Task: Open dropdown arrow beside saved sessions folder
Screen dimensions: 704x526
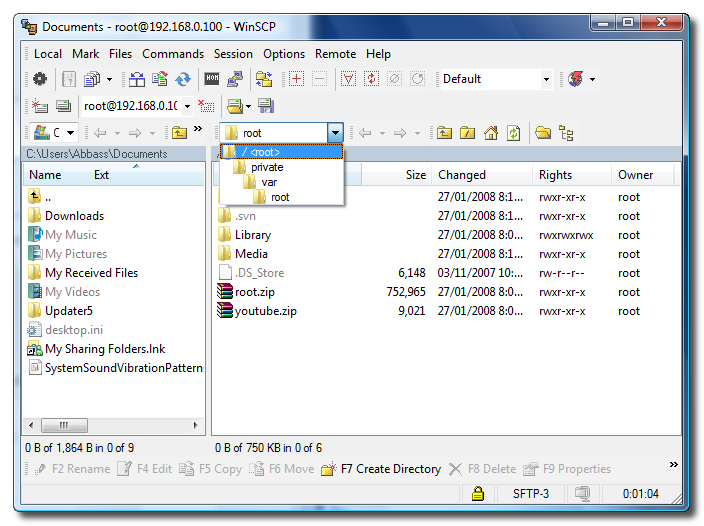Action: tap(248, 106)
